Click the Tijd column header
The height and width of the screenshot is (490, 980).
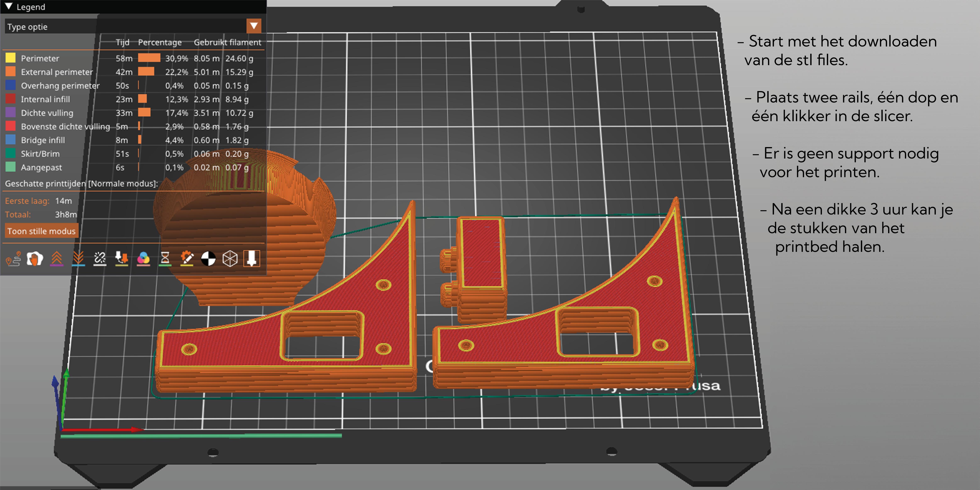click(122, 42)
